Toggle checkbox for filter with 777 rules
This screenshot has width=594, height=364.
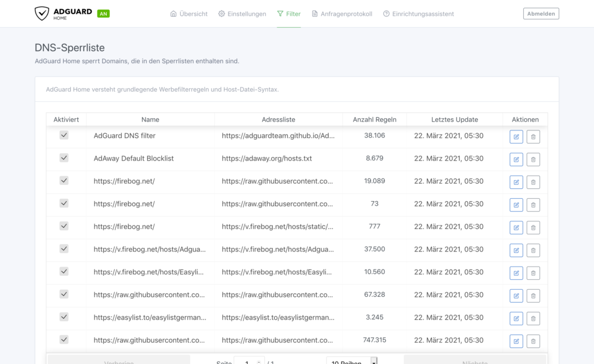[x=64, y=226]
